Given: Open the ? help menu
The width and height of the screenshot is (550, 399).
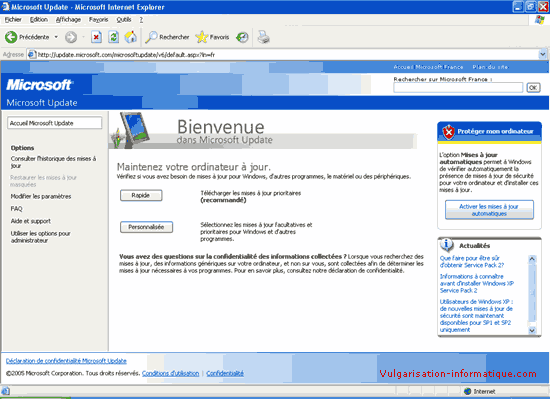Looking at the screenshot, I should pyautogui.click(x=141, y=20).
